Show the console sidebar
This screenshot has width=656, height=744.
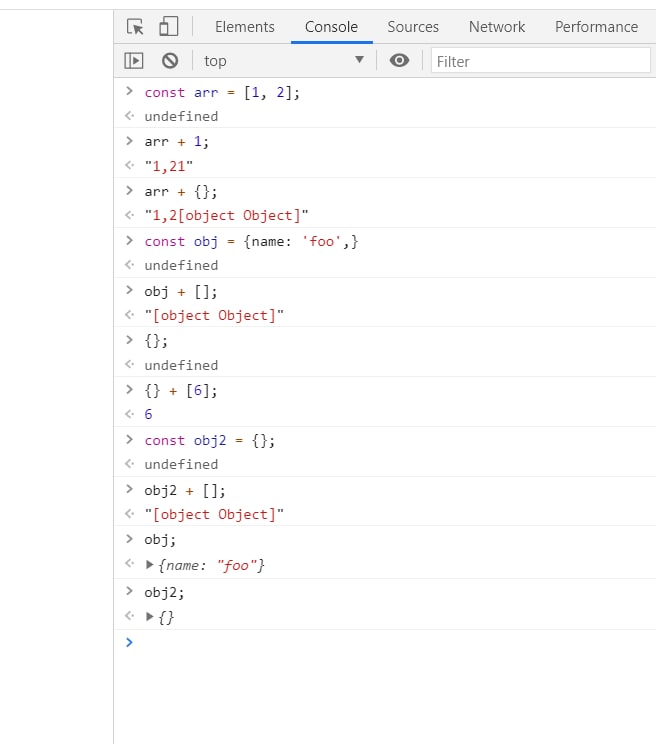pyautogui.click(x=134, y=61)
